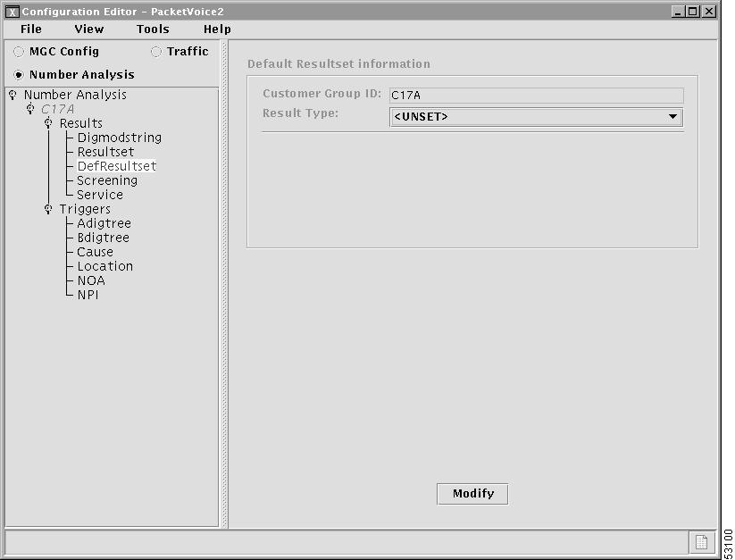735x560 pixels.
Task: Click the Customer Group ID field
Action: pos(536,96)
